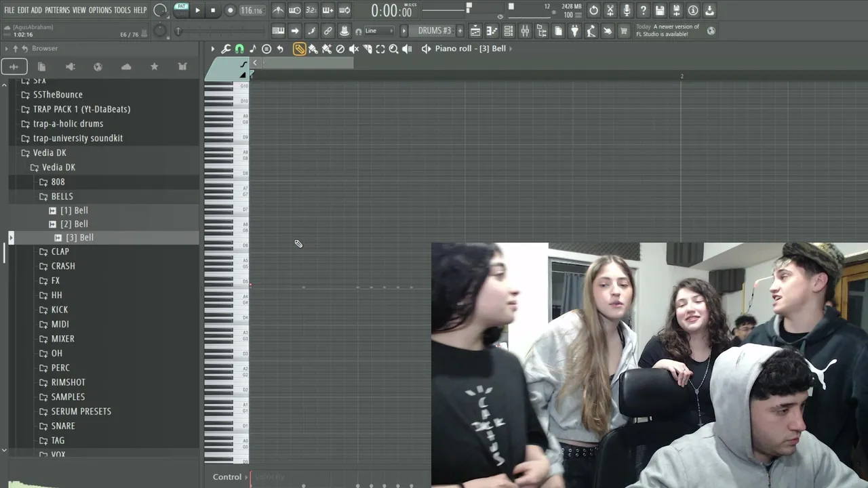Open piano roll options arrow menu
868x488 pixels.
(x=212, y=49)
